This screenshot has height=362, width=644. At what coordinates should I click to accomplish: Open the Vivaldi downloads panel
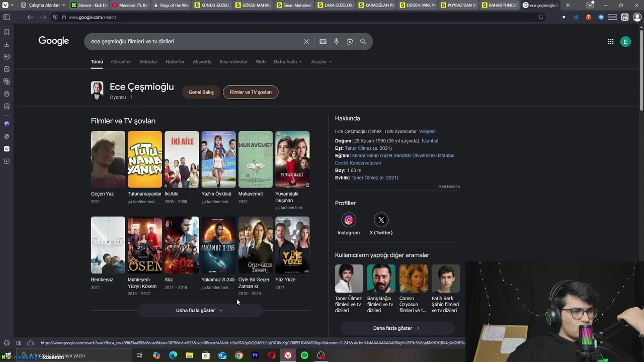click(x=7, y=44)
